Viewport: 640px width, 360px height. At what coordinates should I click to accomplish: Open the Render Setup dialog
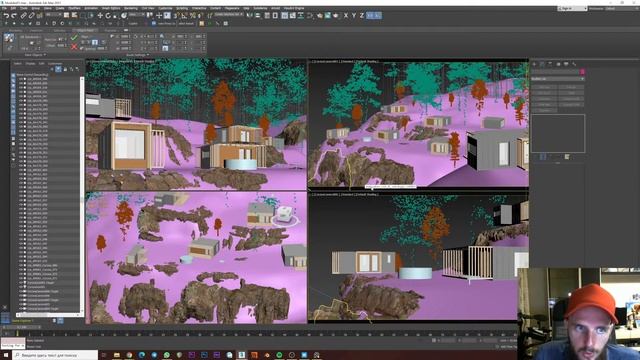coord(320,16)
